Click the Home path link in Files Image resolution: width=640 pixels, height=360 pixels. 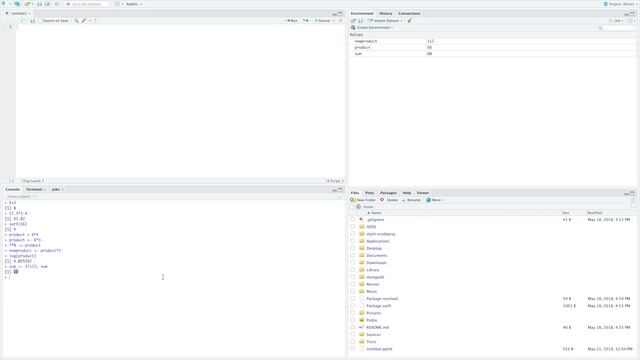(368, 207)
